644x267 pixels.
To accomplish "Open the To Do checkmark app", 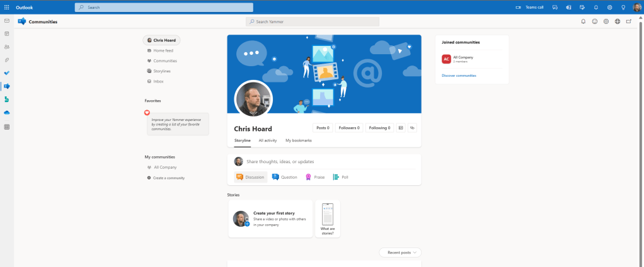I will pyautogui.click(x=7, y=73).
